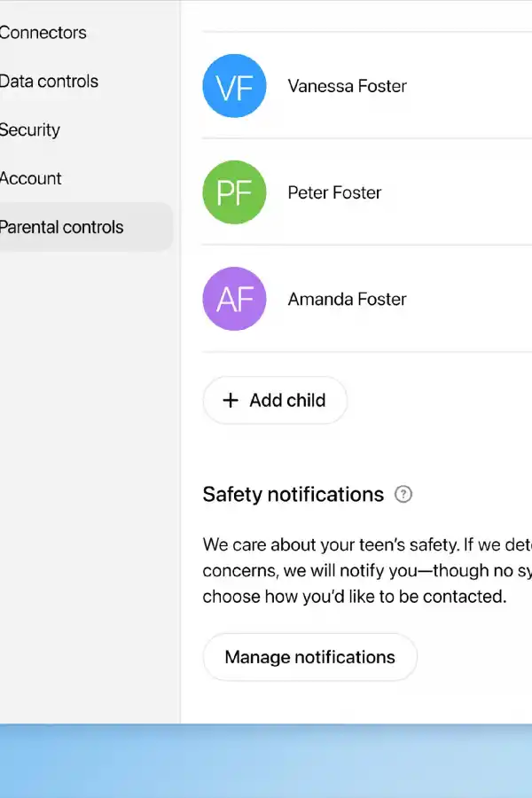Image resolution: width=532 pixels, height=798 pixels.
Task: Go to Data controls in sidebar
Action: click(49, 82)
